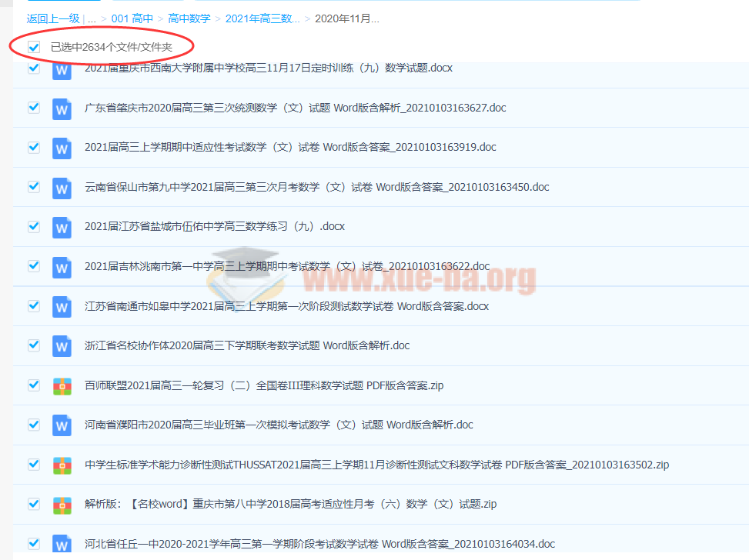Navigate to 高中数学 breadcrumb folder

click(x=189, y=18)
